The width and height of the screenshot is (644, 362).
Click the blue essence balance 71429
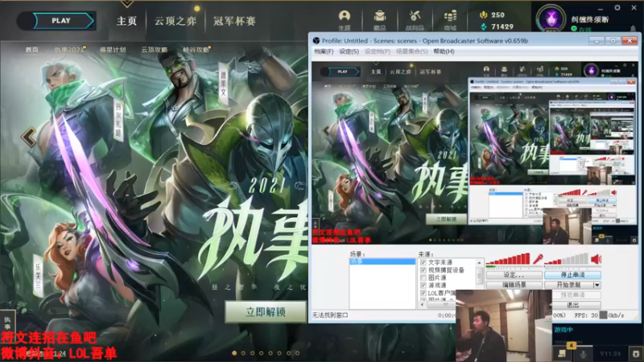(x=497, y=27)
